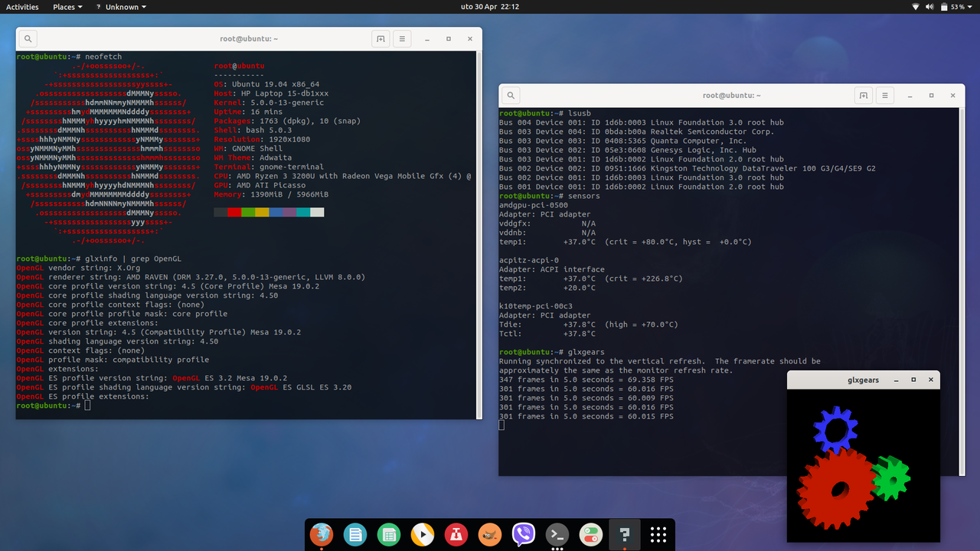The image size is (980, 551).
Task: Open the hamburger menu of the right terminal
Action: pyautogui.click(x=884, y=95)
